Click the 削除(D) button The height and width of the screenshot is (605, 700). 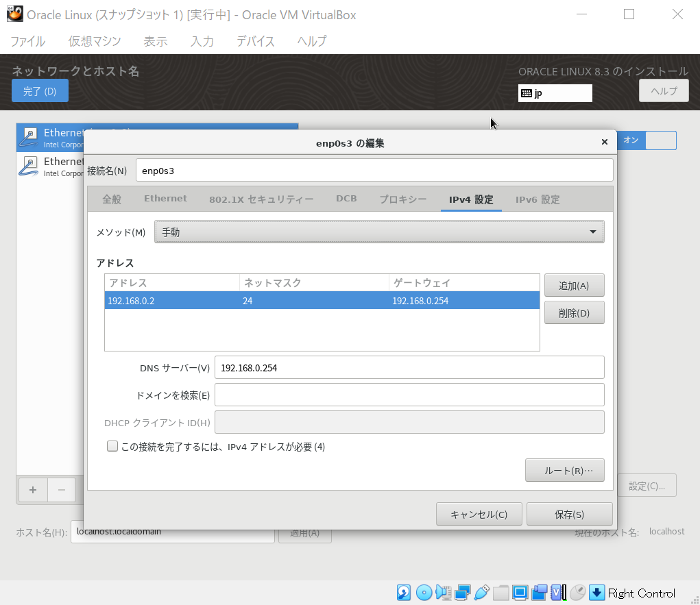point(574,312)
